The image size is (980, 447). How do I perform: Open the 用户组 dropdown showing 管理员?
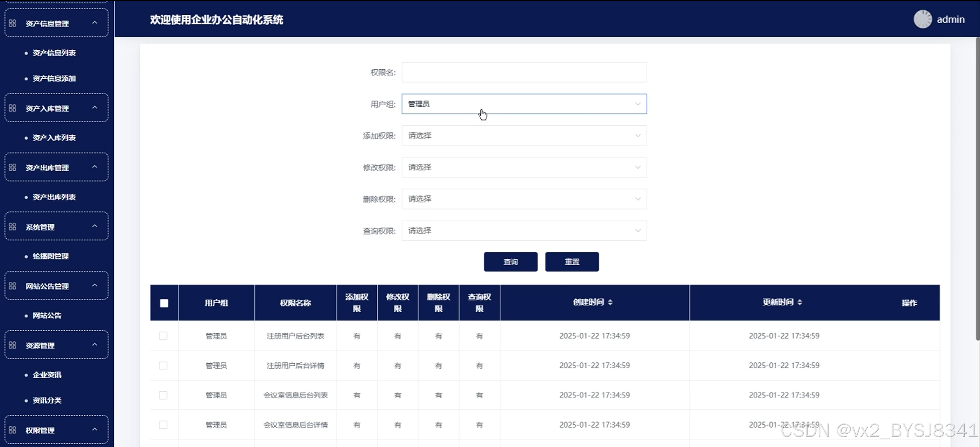point(524,104)
